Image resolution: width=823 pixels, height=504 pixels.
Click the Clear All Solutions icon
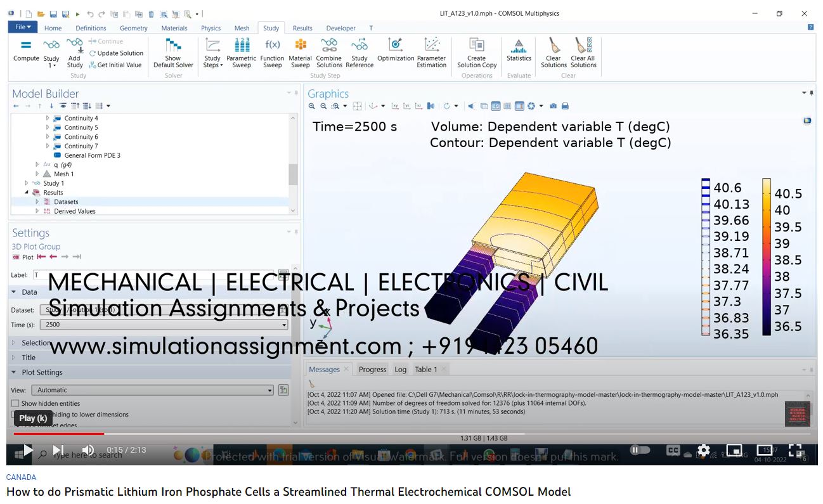tap(583, 45)
